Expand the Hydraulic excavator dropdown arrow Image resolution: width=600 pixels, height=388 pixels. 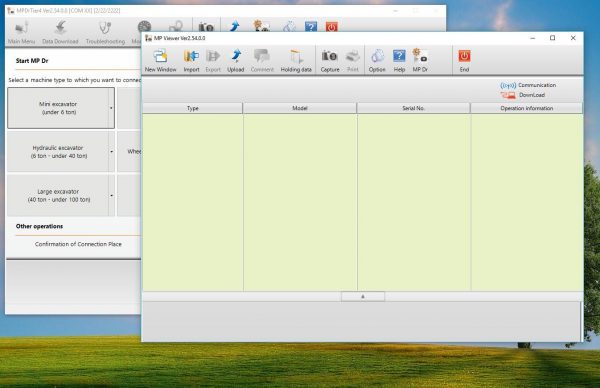[111, 152]
